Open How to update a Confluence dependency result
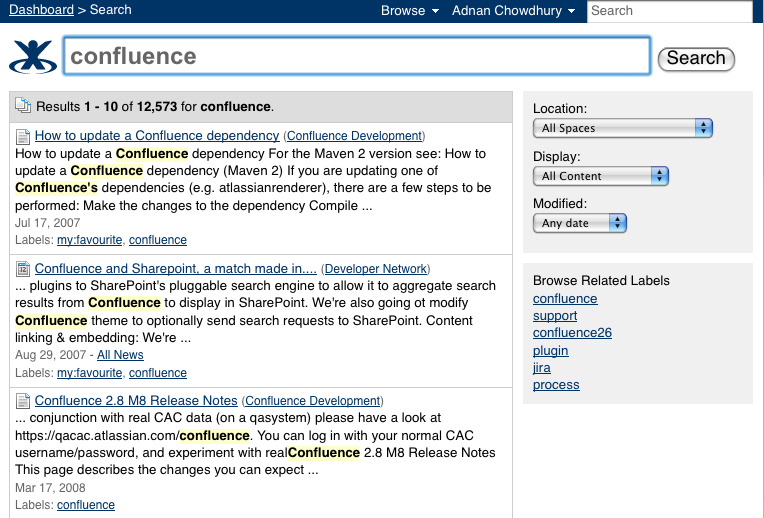Screen dimensions: 764x518 click(157, 135)
